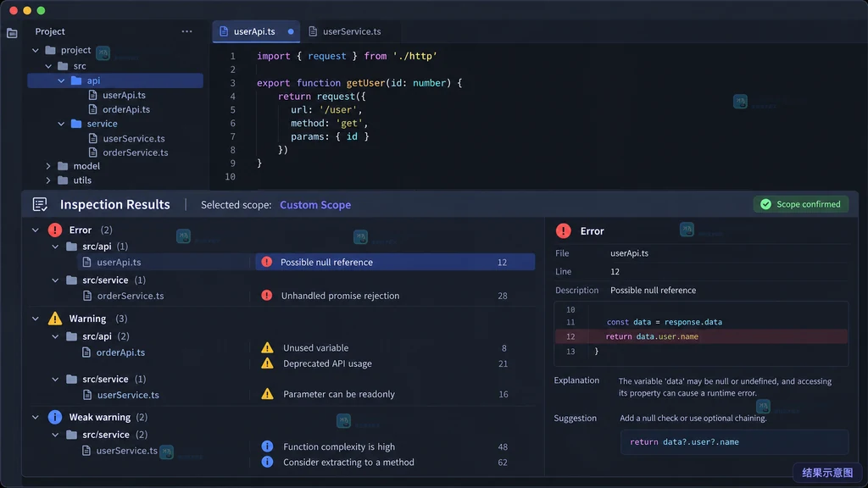Viewport: 868px width, 488px height.
Task: Select Possible null reference issue row
Action: (x=395, y=263)
